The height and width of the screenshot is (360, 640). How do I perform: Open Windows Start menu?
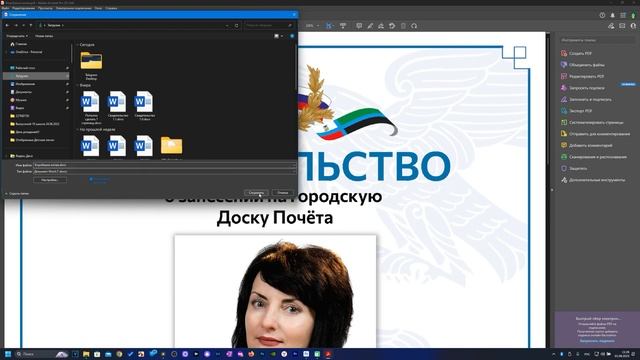tap(8, 354)
